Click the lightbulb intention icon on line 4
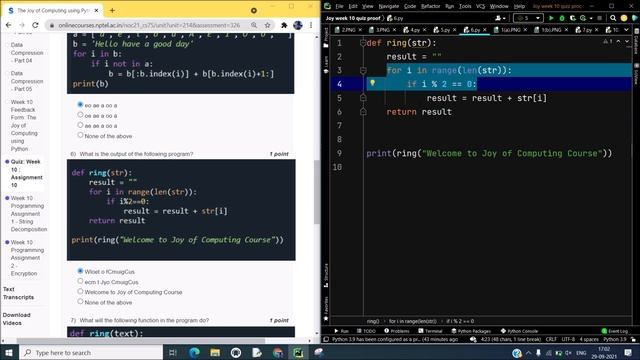Image resolution: width=640 pixels, height=360 pixels. (x=372, y=83)
